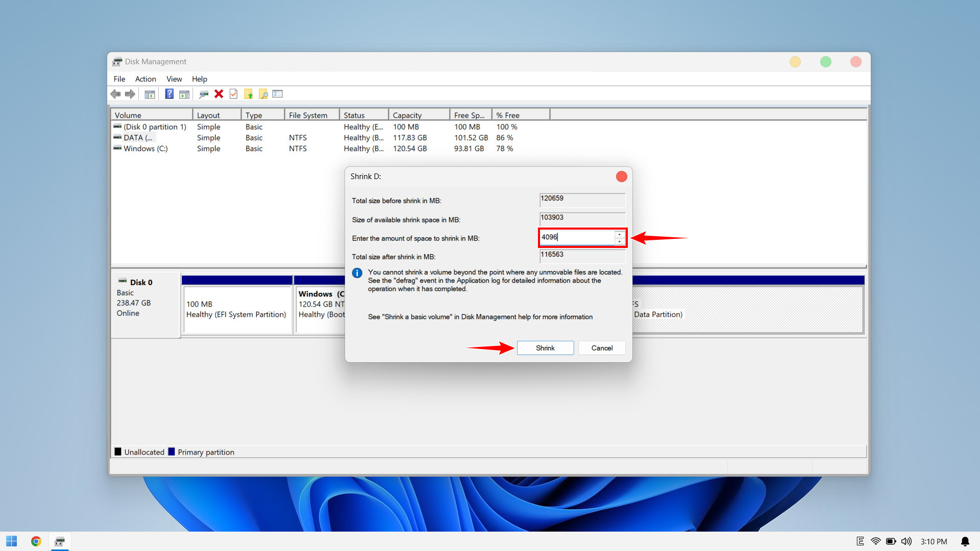Viewport: 980px width, 551px height.
Task: Click the folder with green arrow icon
Action: (x=249, y=94)
